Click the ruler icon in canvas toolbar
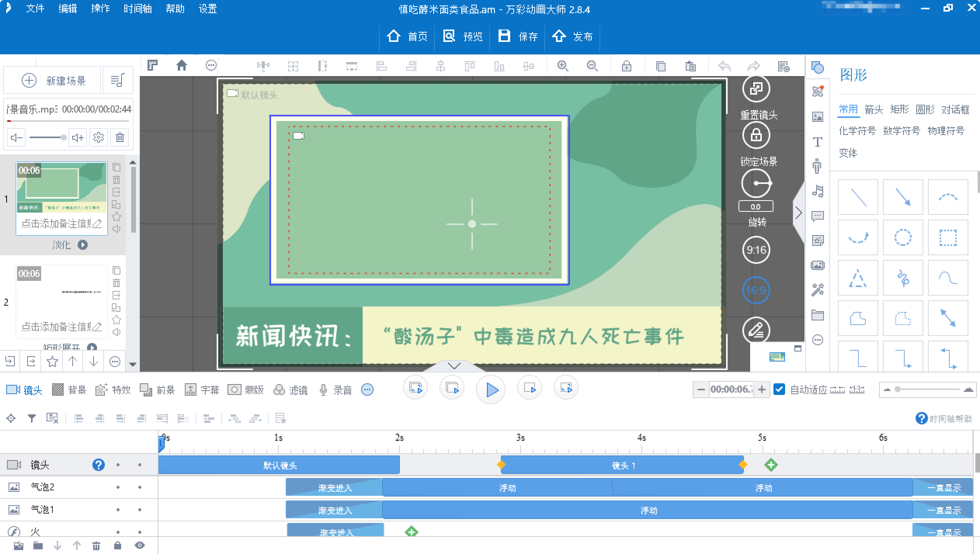Image resolution: width=980 pixels, height=554 pixels. [153, 66]
